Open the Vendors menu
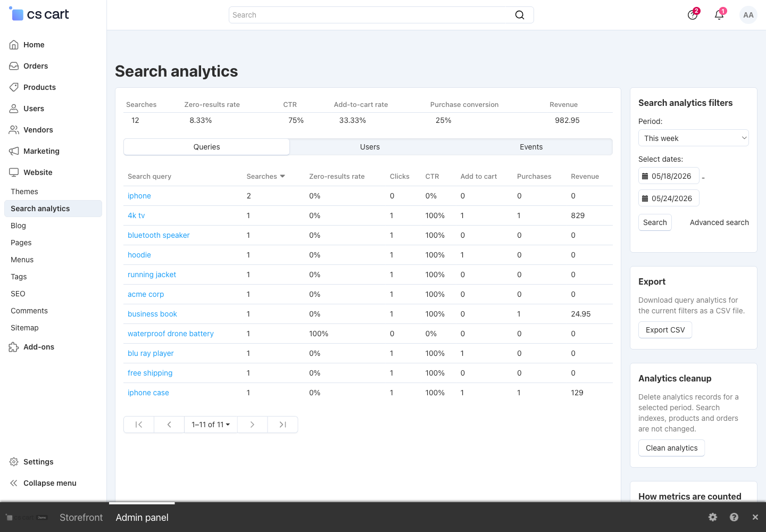The image size is (766, 532). point(38,130)
